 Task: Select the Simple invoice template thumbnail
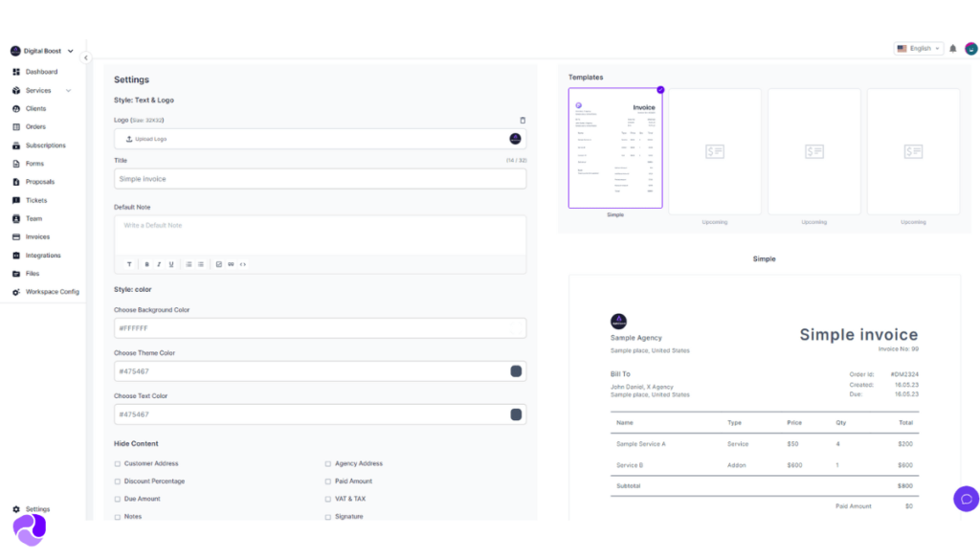coord(614,148)
